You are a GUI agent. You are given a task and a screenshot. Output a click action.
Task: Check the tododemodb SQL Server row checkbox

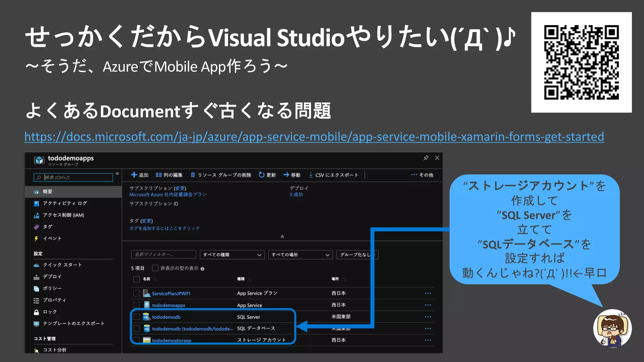click(136, 317)
